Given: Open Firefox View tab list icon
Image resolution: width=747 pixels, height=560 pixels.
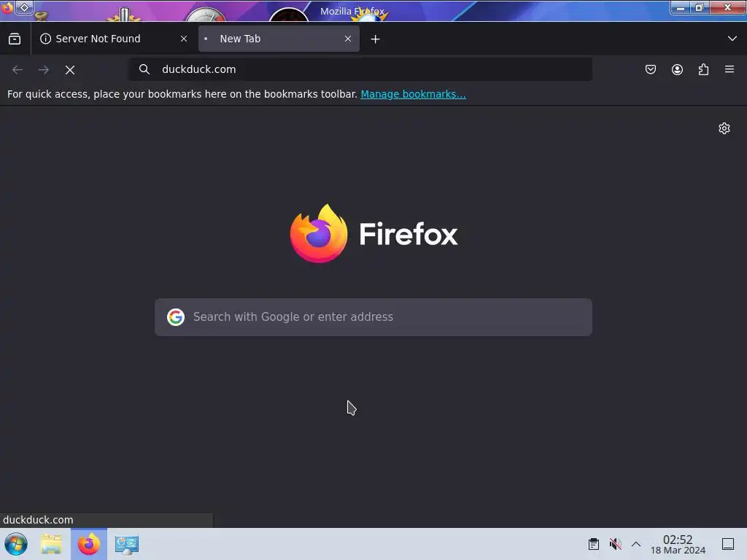Looking at the screenshot, I should click(x=15, y=39).
